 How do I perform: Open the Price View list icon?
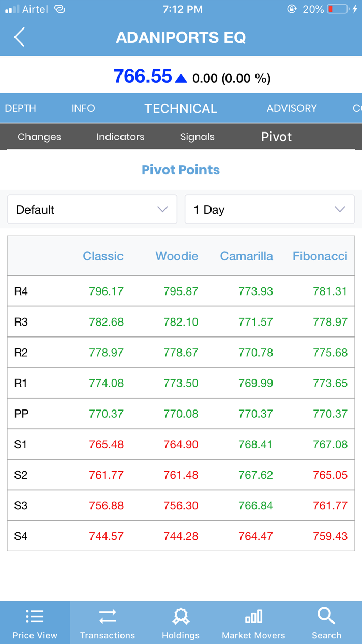point(35,616)
